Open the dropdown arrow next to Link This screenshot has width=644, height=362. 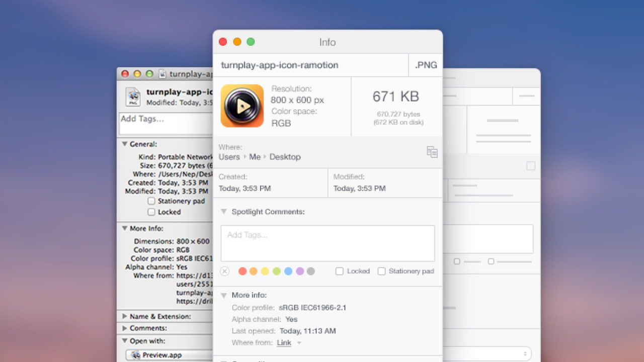pos(299,343)
